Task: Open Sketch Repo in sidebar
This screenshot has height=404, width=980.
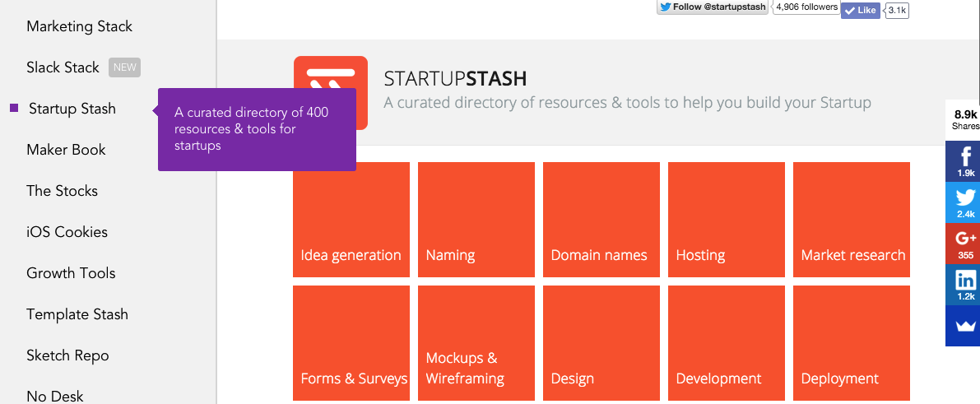Action: click(x=67, y=355)
